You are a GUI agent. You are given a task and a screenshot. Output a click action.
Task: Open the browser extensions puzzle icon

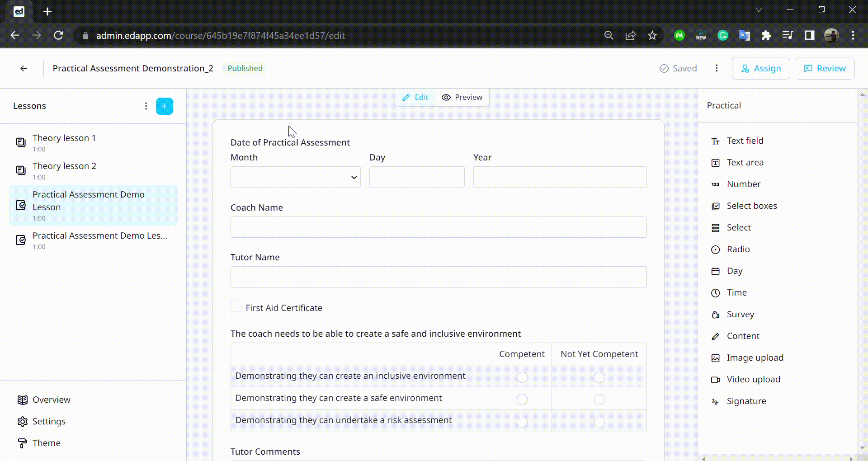(x=766, y=35)
